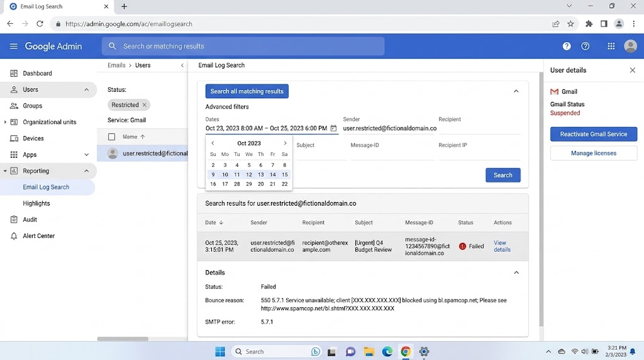Viewport: 644px width, 360px height.
Task: Open the browser tab search dropdown
Action: [569, 6]
